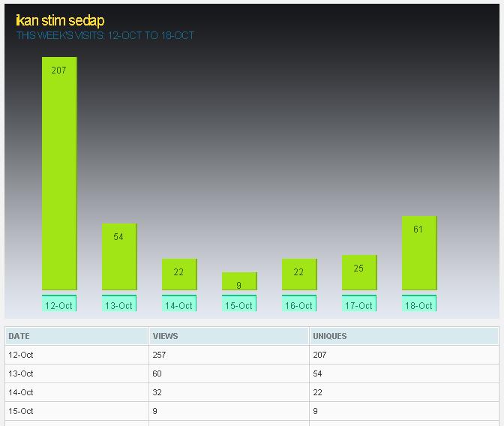504x426 pixels.
Task: Select the 18-Oct bar showing 61
Action: pos(419,253)
